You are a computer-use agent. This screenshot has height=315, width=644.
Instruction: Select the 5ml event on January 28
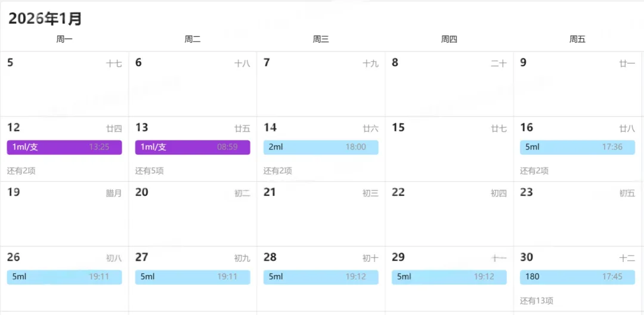pos(321,277)
